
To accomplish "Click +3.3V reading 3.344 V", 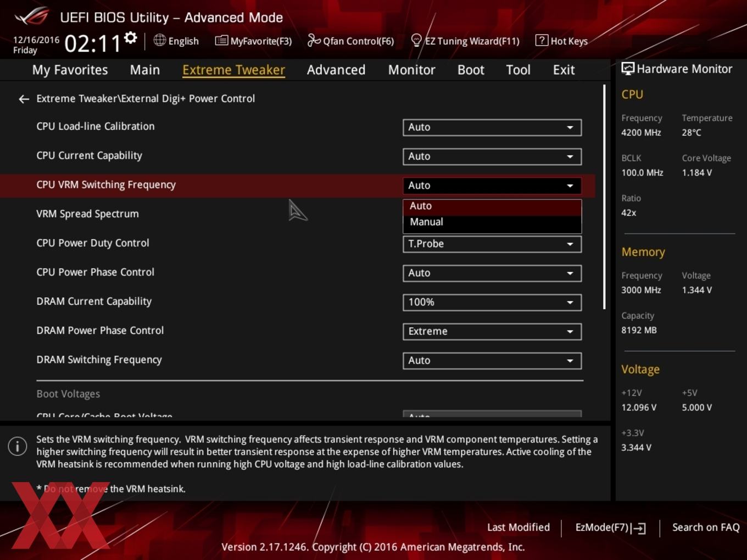I will tap(636, 447).
